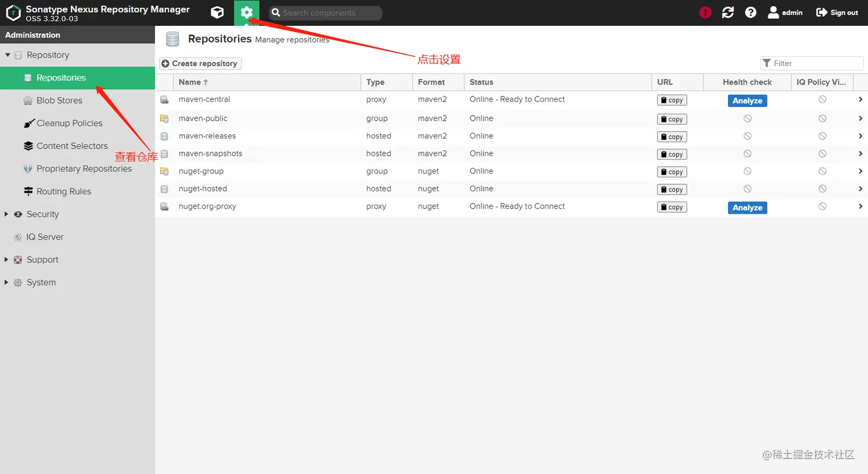Open maven-snapshots row chevron
The height and width of the screenshot is (474, 868).
tap(860, 153)
